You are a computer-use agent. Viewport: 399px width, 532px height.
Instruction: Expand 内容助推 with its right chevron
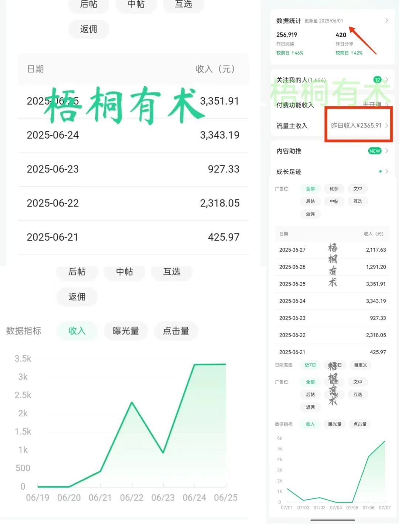click(x=387, y=151)
